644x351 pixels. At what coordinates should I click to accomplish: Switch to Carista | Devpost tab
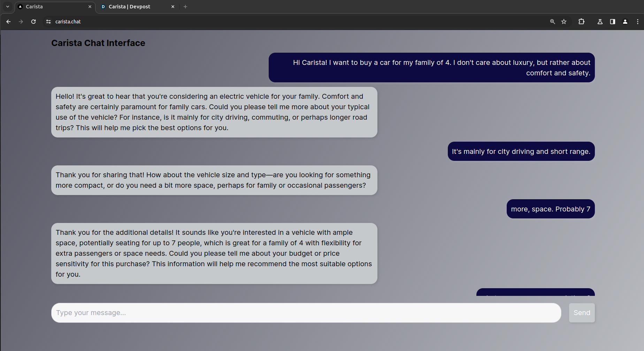click(x=138, y=7)
